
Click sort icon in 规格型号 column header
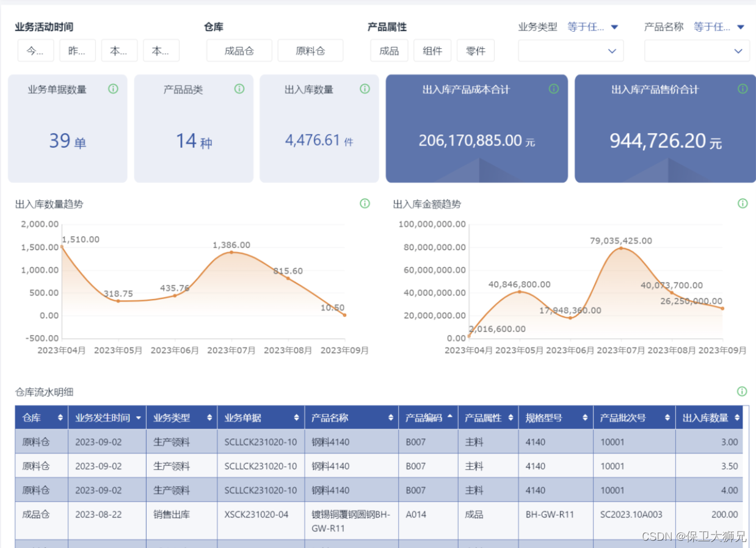585,418
